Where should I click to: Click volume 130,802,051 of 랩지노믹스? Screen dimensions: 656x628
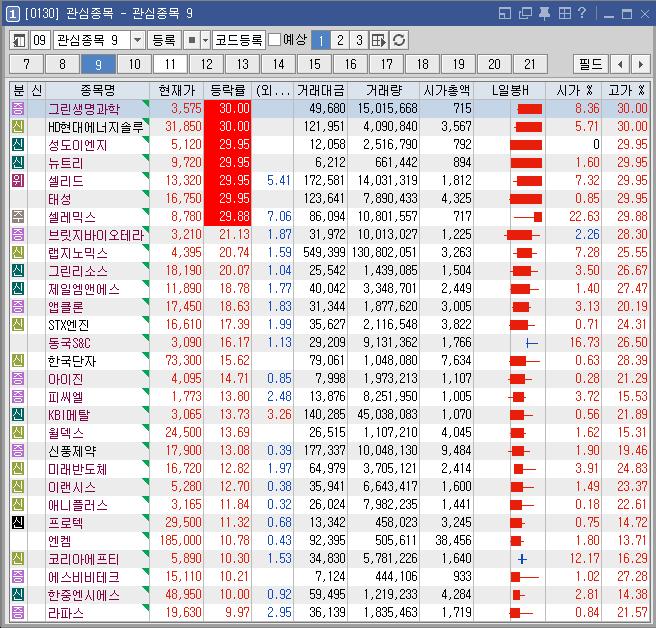pos(384,252)
